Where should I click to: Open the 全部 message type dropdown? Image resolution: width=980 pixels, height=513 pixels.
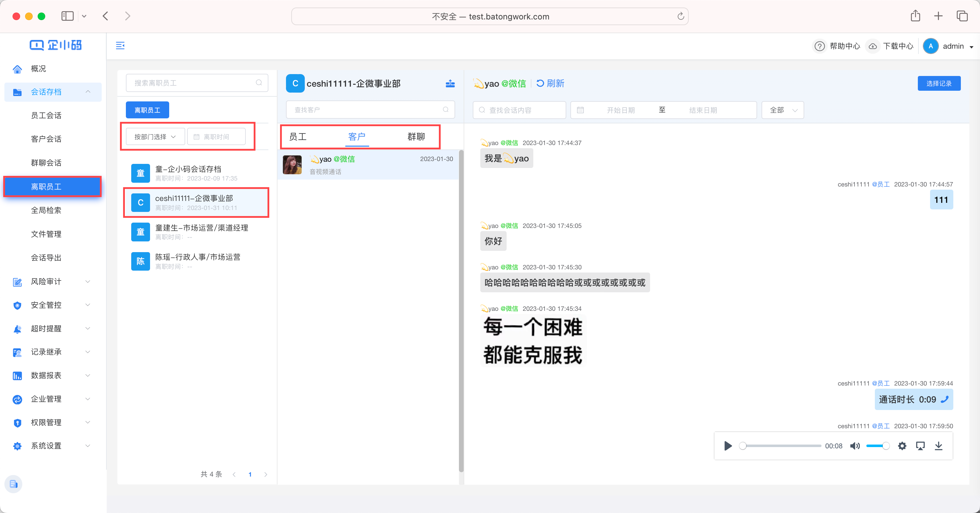click(783, 110)
